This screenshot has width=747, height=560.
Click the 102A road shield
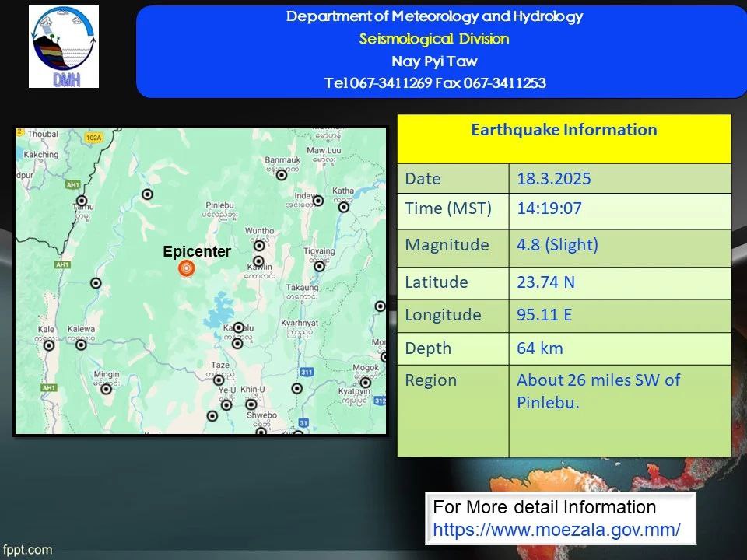pos(93,138)
